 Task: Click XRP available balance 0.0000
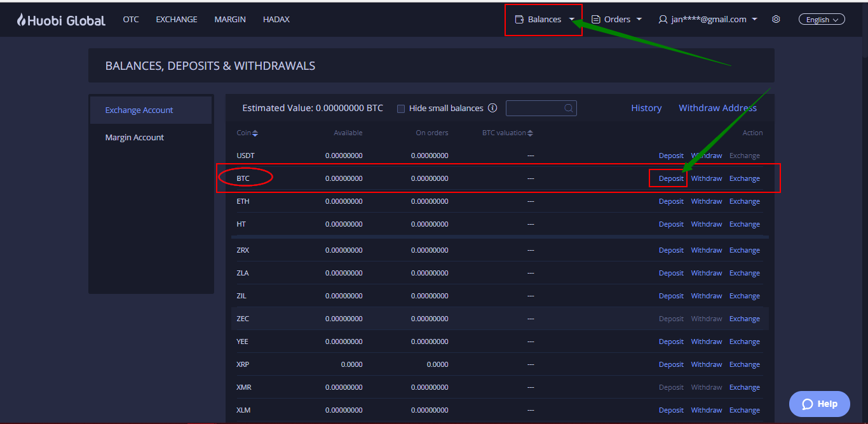[351, 364]
